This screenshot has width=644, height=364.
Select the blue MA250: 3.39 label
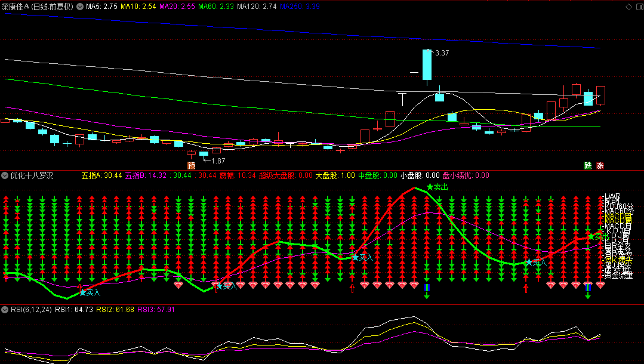coord(300,7)
